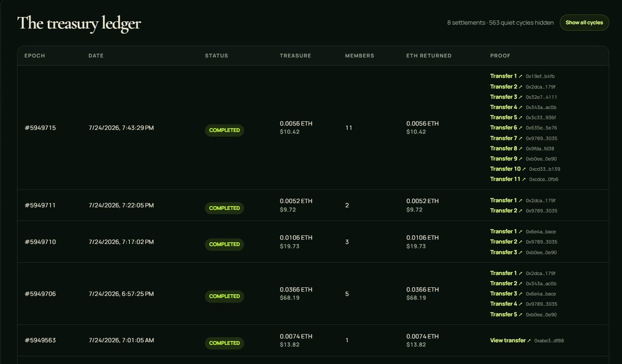Click COMPLETED badge for epoch #5949711
622x364 pixels.
224,208
